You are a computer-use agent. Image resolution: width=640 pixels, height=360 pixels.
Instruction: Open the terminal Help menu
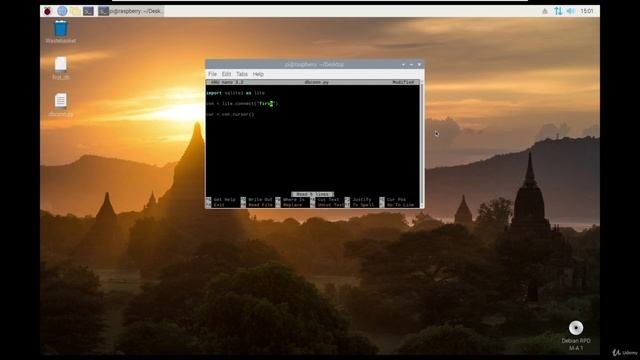(258, 74)
